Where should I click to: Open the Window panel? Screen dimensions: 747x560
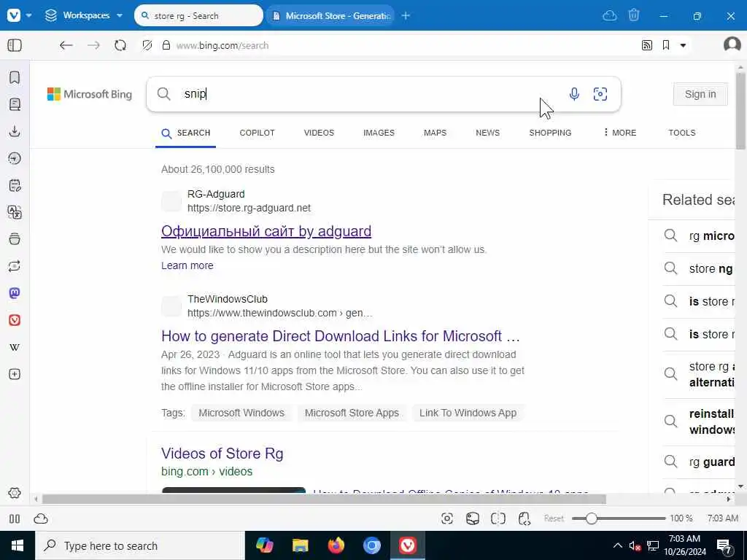15,239
